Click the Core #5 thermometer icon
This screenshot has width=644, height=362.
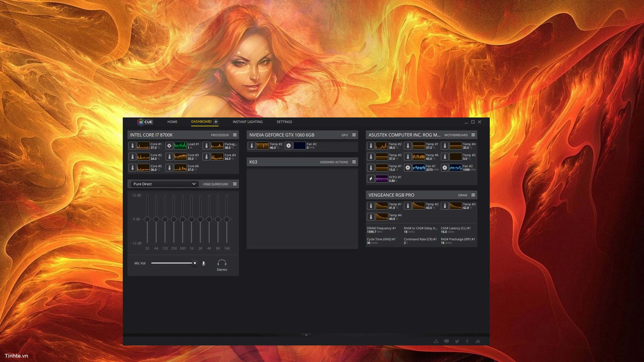[132, 168]
